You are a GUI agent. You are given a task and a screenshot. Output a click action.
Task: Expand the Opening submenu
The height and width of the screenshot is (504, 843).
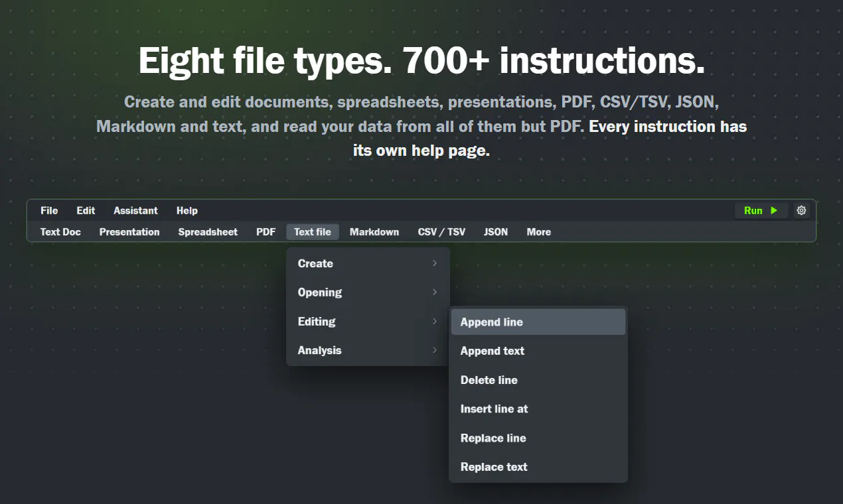368,292
